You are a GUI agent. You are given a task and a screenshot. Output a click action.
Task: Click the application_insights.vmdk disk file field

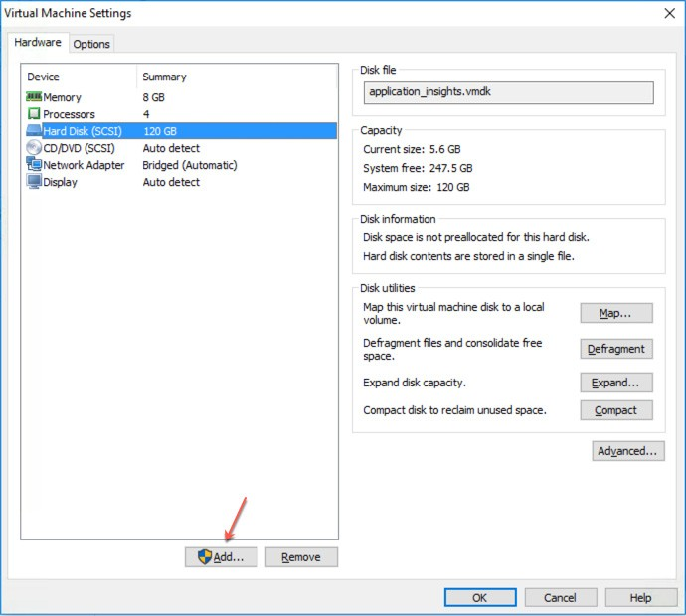point(508,91)
